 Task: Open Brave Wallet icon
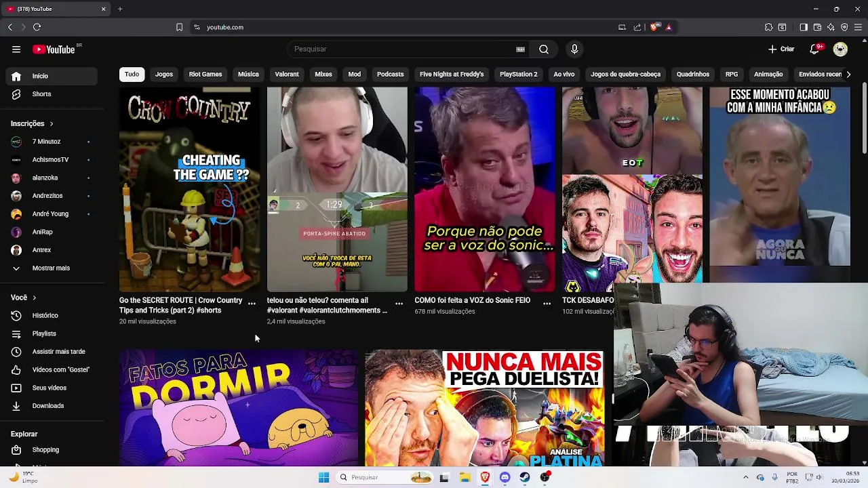[x=817, y=27]
